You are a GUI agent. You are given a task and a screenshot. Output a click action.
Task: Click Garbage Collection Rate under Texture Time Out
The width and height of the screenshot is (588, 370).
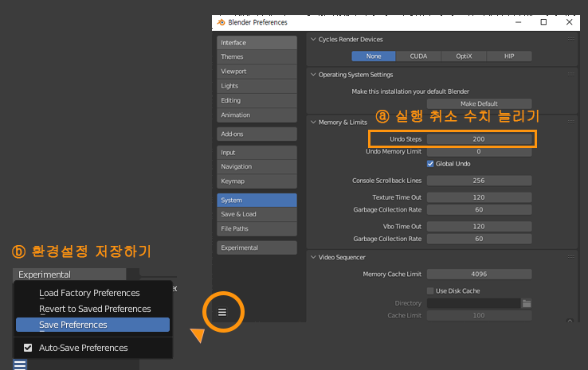(x=480, y=210)
